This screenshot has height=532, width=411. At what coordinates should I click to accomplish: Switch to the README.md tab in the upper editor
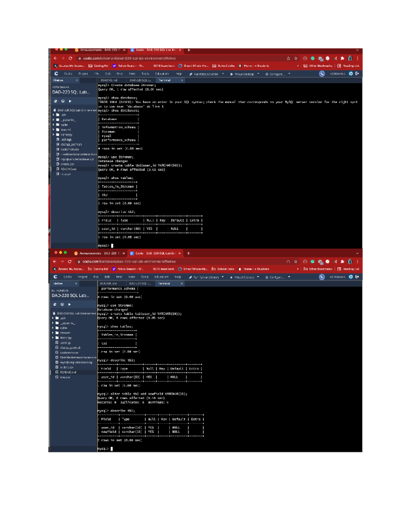[x=109, y=81]
